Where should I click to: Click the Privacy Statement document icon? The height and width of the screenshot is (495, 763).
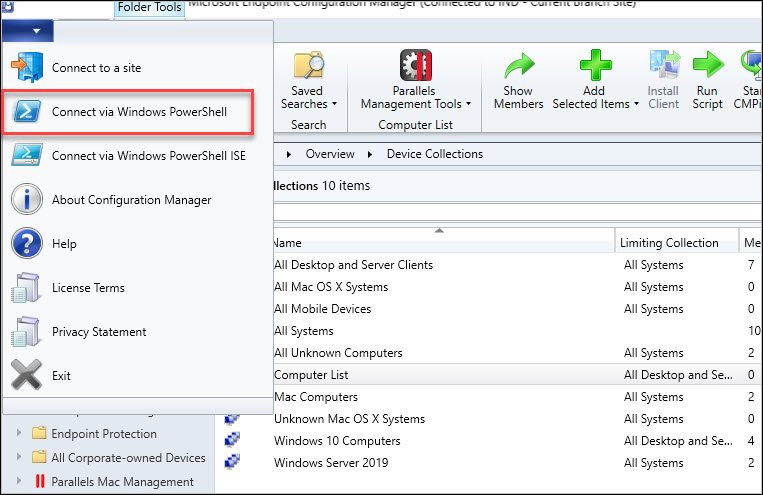(25, 331)
